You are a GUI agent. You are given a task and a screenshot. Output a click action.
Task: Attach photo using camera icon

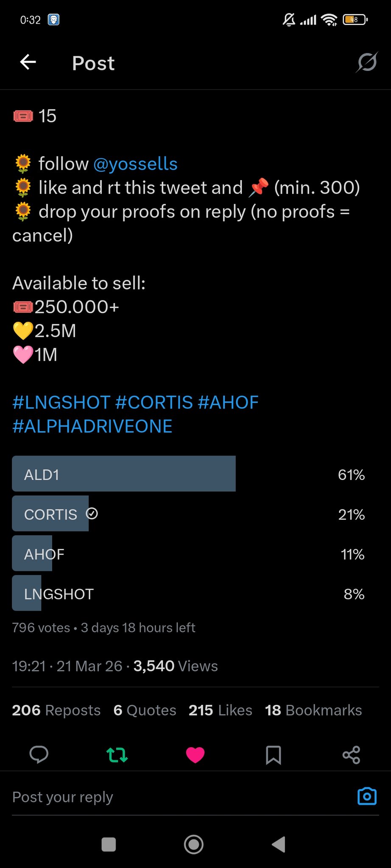(367, 796)
